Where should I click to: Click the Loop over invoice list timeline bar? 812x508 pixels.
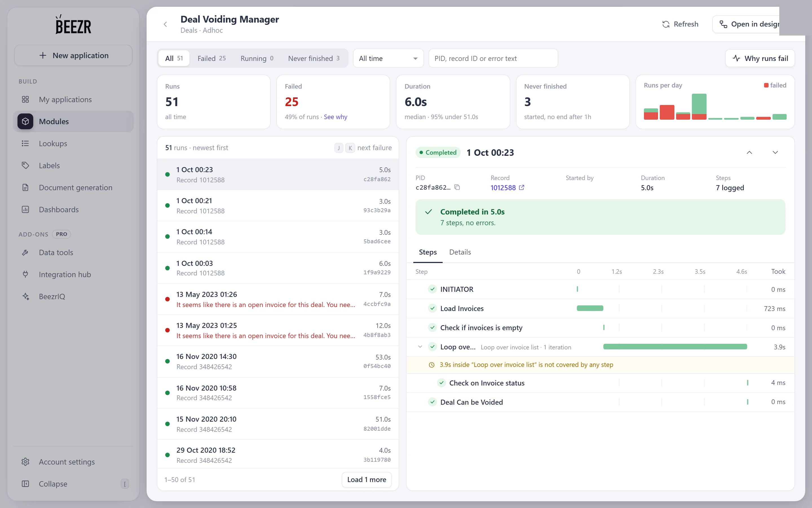click(675, 347)
